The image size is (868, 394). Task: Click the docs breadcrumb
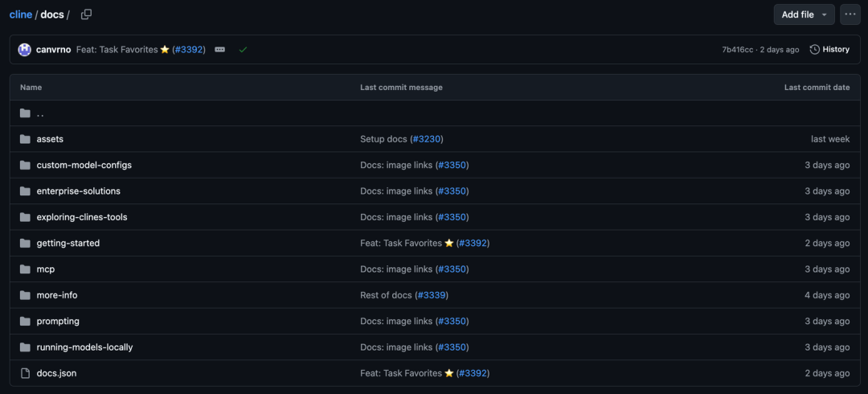pos(52,14)
